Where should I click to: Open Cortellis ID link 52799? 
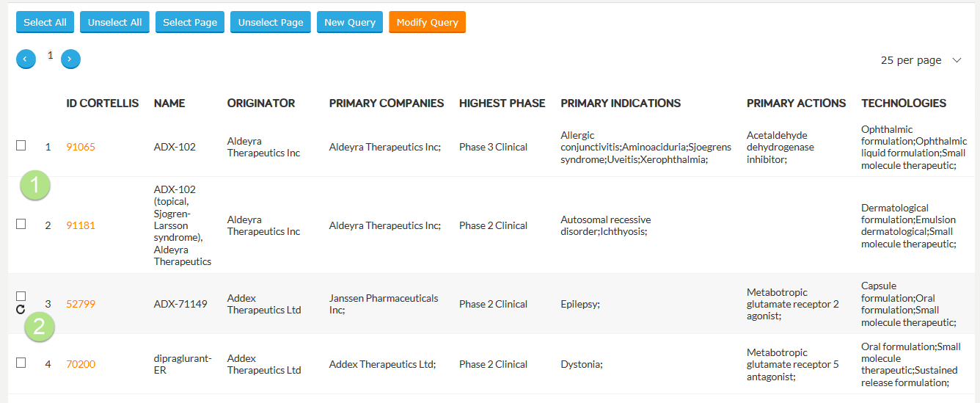(81, 304)
